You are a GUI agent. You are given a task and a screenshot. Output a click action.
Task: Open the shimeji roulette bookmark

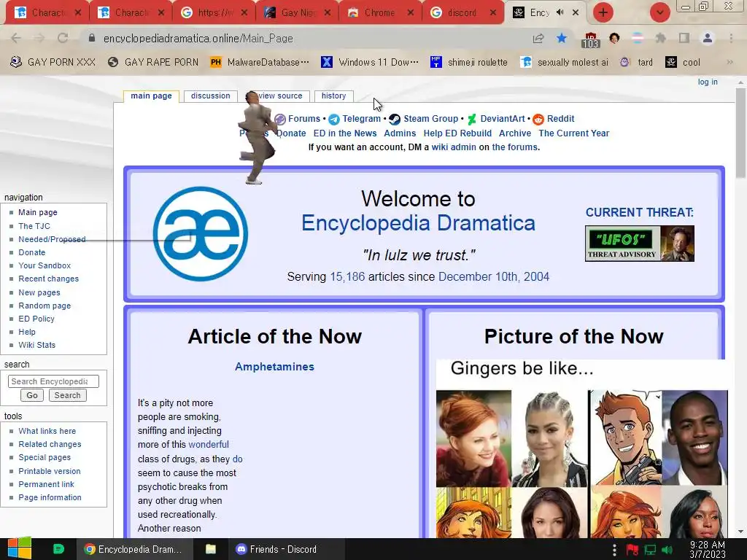tap(469, 62)
